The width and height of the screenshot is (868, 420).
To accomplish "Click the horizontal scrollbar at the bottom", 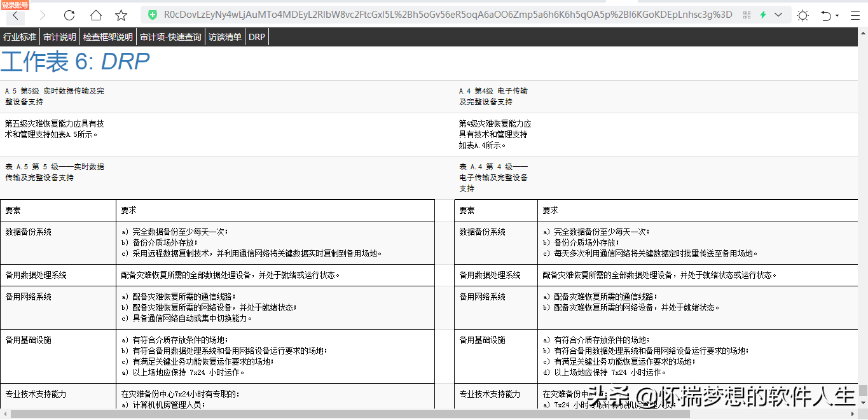I will (x=350, y=414).
